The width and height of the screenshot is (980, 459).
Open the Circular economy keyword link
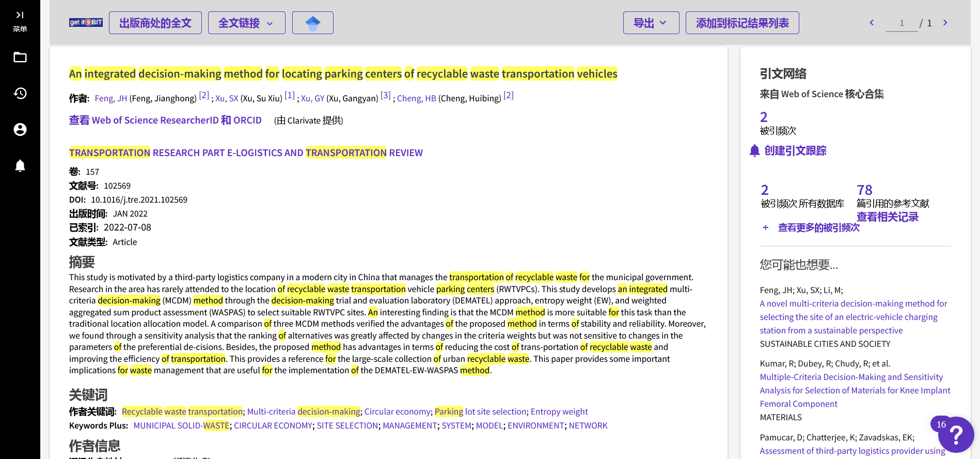(397, 411)
